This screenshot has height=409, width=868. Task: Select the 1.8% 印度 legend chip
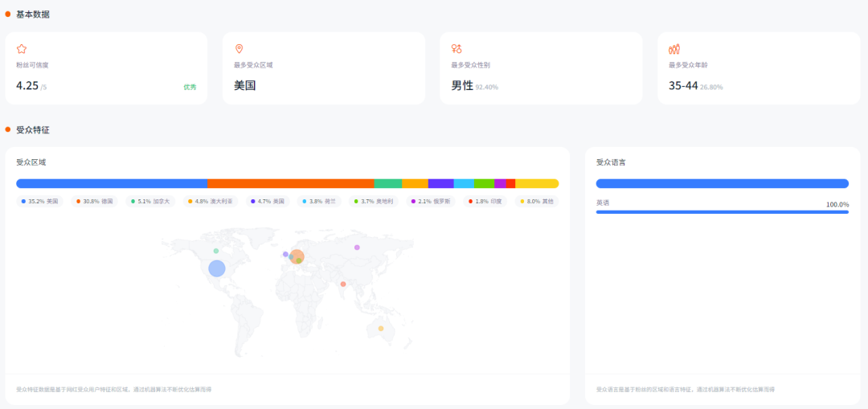tap(485, 202)
